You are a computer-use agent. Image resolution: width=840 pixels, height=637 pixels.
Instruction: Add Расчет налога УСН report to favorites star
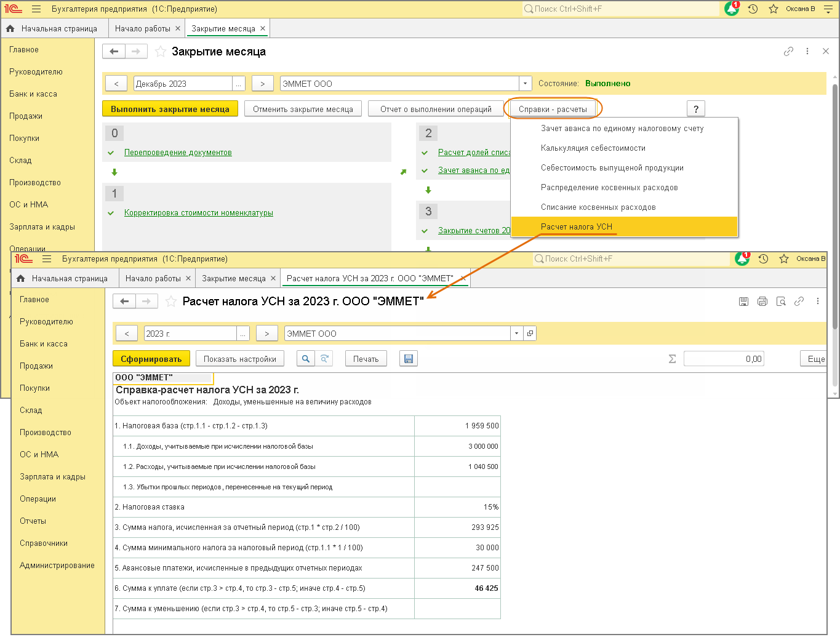click(x=170, y=302)
